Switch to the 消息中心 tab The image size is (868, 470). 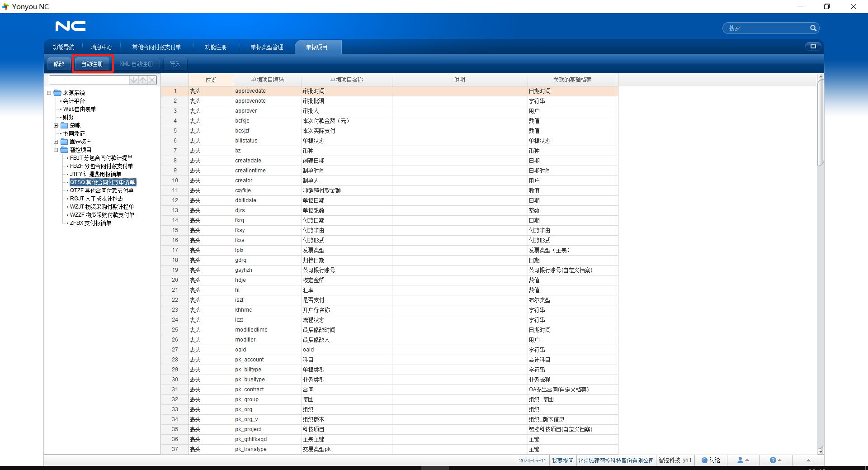101,47
